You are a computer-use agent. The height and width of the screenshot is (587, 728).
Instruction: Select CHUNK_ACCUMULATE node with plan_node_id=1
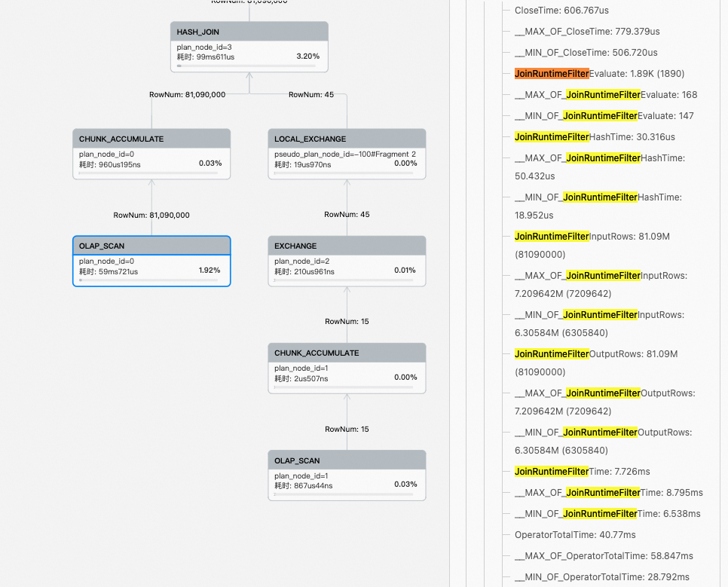coord(347,368)
